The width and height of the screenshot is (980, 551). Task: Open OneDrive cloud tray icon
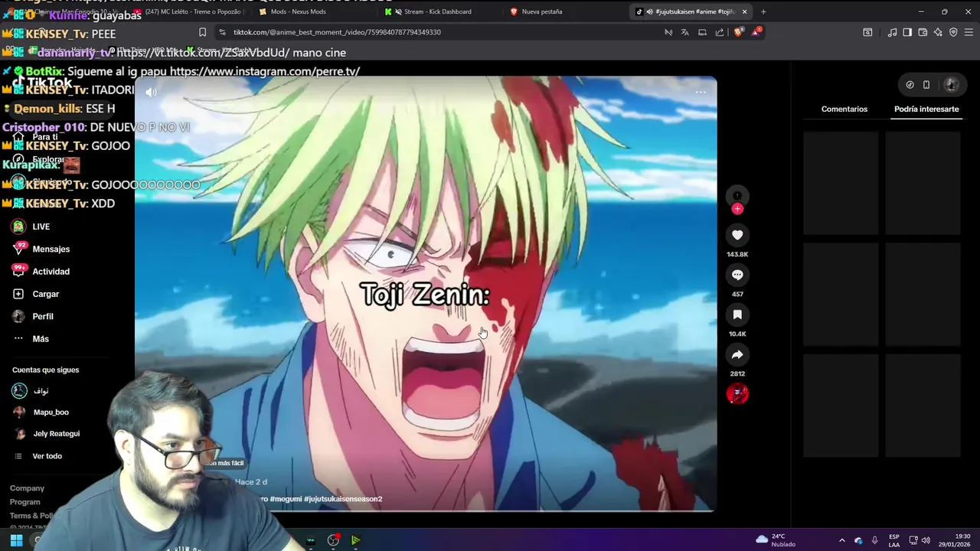[x=858, y=540]
